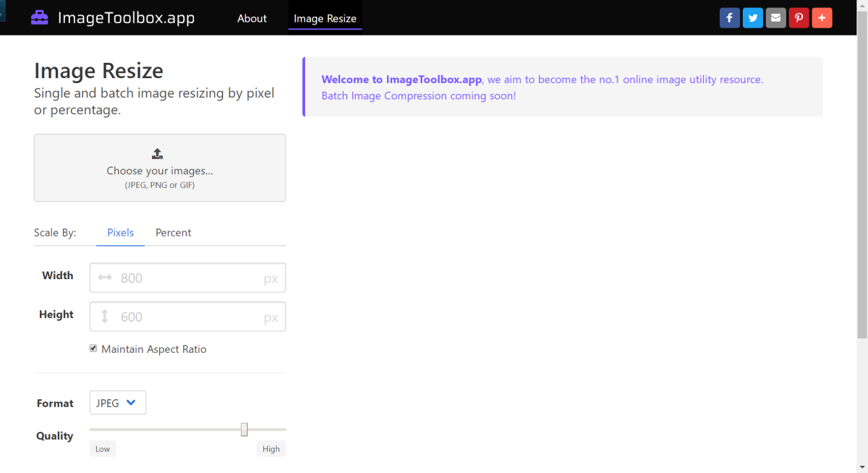Pin the page on Pinterest
The width and height of the screenshot is (868, 473).
tap(799, 18)
